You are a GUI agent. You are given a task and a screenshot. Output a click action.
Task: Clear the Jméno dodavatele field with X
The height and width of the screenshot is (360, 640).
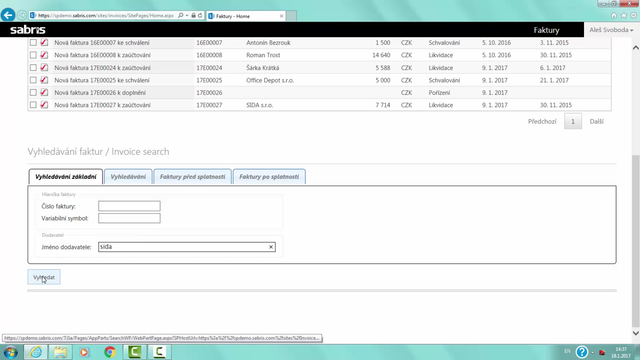[x=271, y=247]
